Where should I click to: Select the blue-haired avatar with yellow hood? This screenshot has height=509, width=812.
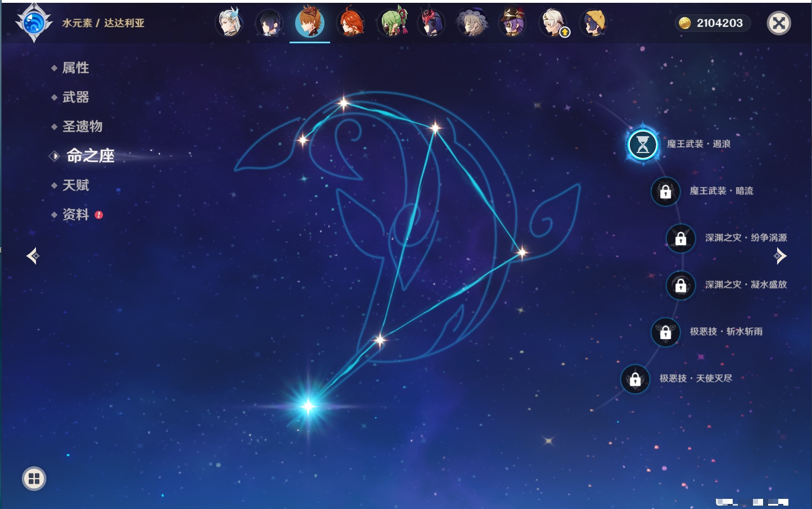(x=593, y=23)
